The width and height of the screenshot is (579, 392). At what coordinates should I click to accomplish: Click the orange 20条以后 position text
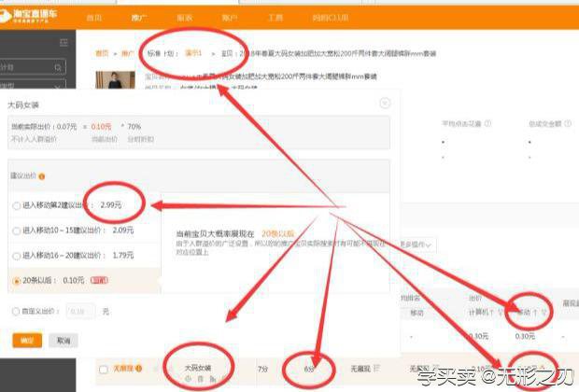tap(278, 233)
